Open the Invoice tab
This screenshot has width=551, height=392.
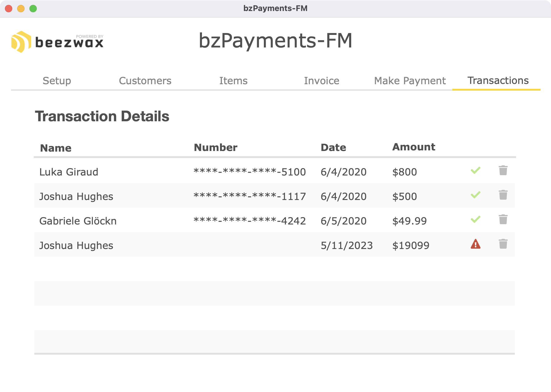pos(321,81)
